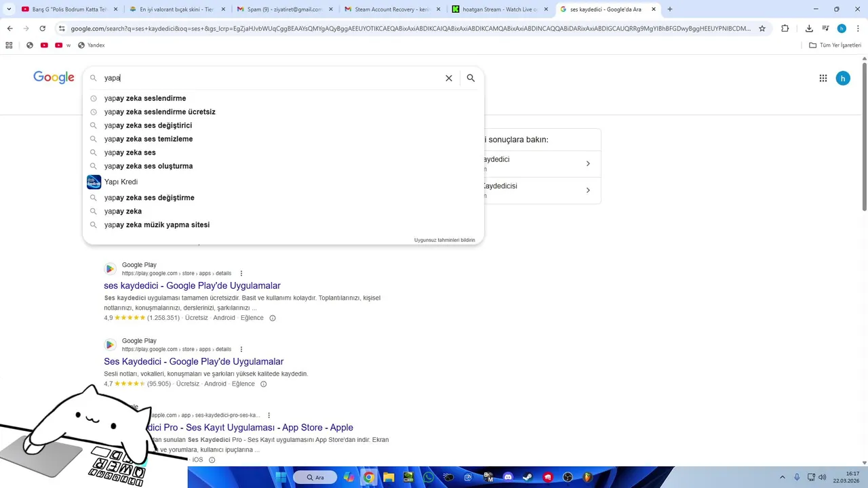Bookmark this page with the star icon
This screenshot has height=488, width=868.
pos(762,28)
